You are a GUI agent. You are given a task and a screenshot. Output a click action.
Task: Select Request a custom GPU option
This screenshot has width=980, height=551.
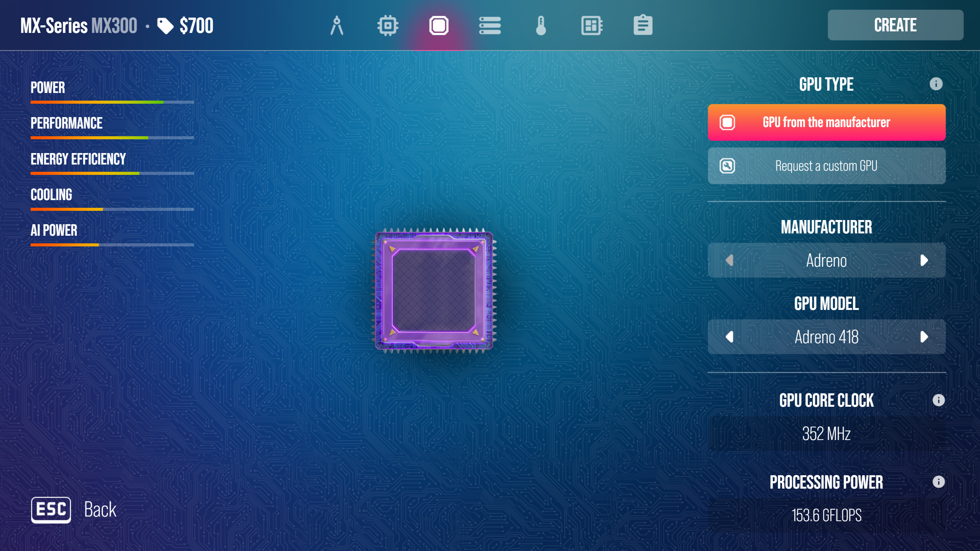pos(826,166)
